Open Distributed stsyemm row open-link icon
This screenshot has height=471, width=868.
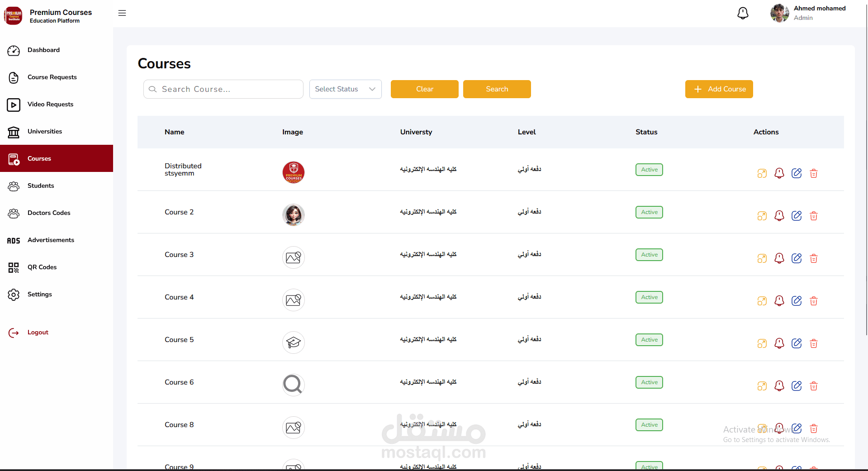(762, 173)
